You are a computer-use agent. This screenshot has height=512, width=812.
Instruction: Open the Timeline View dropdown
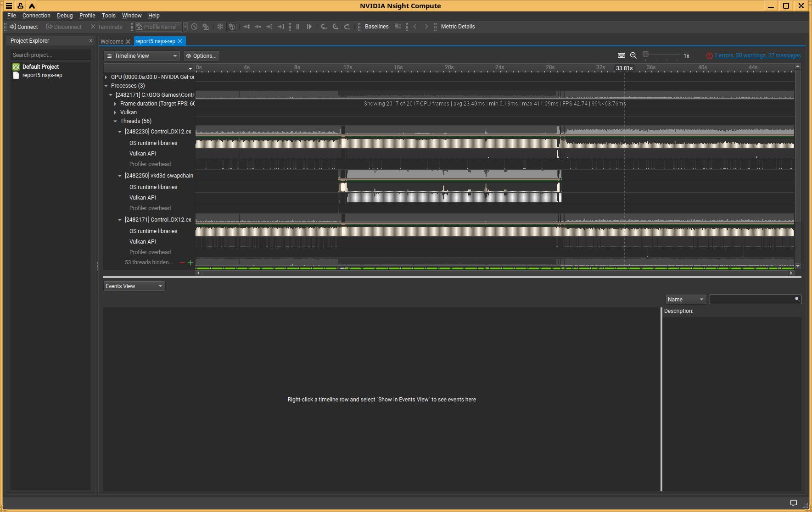pos(141,56)
